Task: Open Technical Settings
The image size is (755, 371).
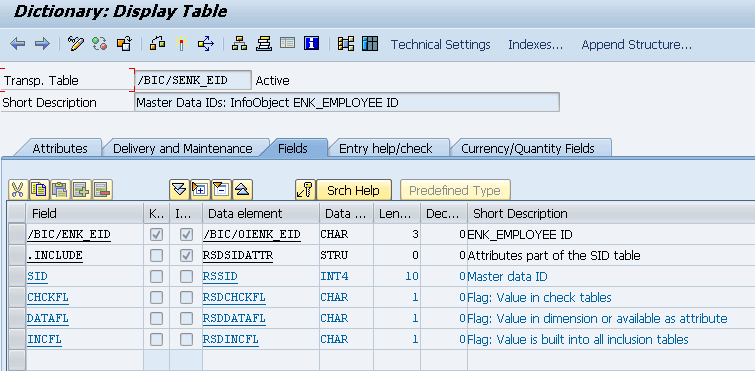Action: [441, 44]
